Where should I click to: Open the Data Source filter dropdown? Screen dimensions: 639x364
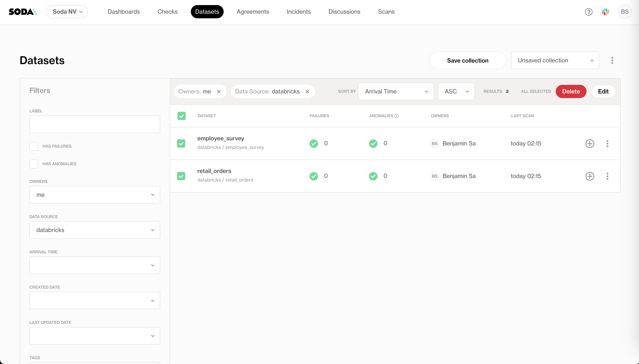(x=95, y=230)
